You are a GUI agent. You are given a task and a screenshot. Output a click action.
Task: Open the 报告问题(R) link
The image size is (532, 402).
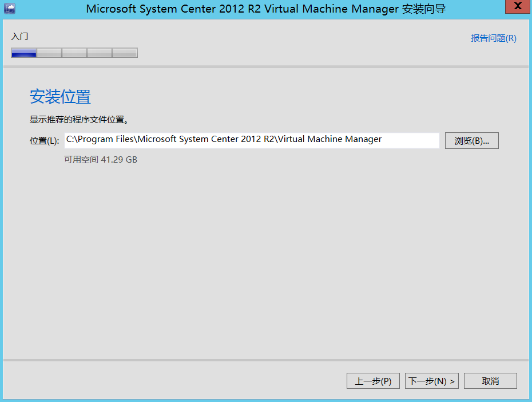click(x=493, y=38)
